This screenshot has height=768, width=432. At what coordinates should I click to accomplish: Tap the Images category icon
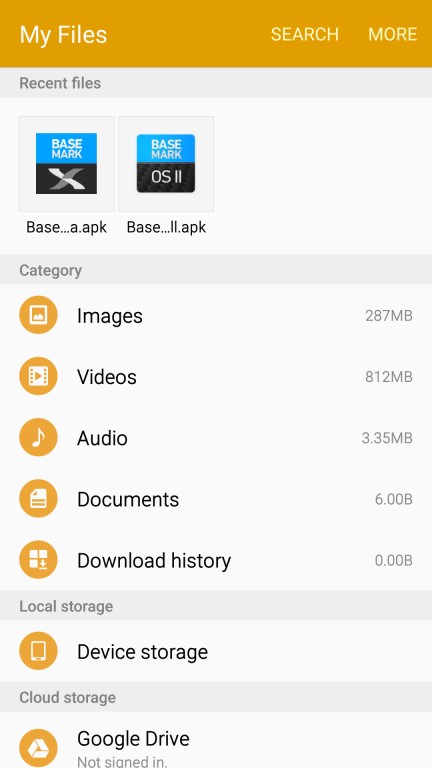38,315
